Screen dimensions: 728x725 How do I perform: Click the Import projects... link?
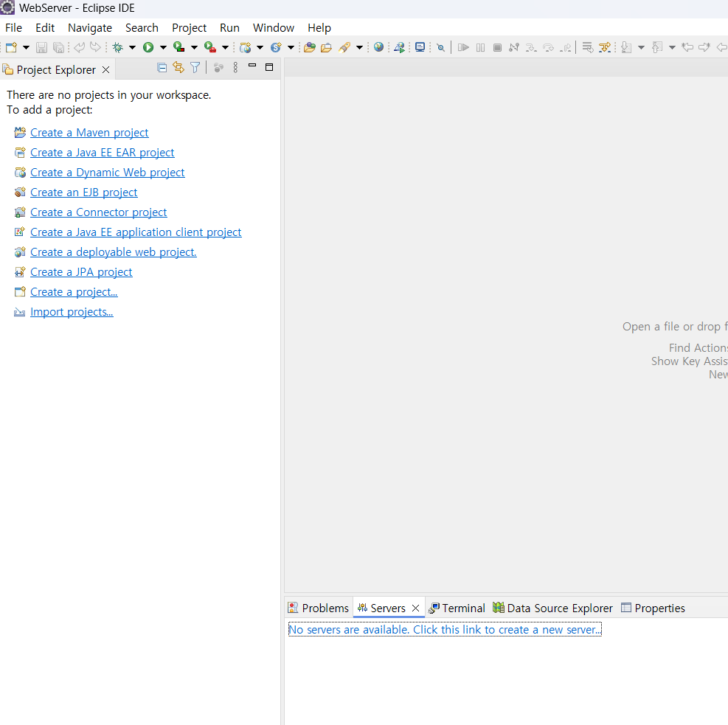[72, 312]
